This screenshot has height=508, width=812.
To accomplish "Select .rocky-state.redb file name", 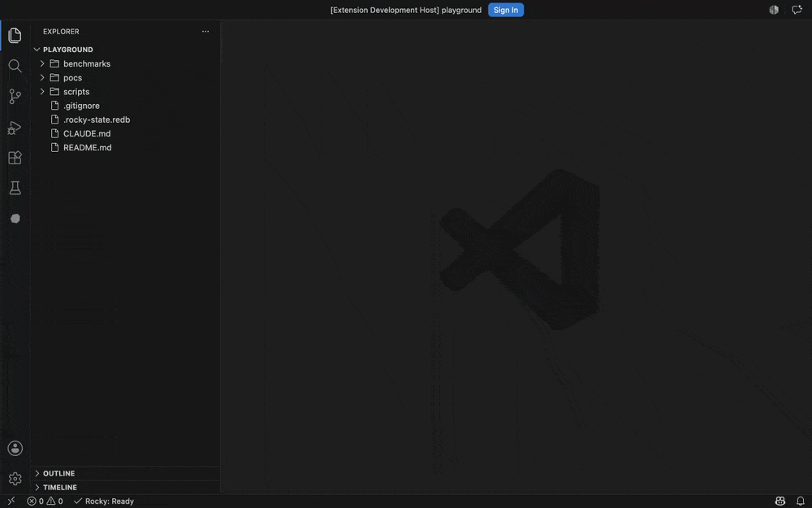I will 97,119.
